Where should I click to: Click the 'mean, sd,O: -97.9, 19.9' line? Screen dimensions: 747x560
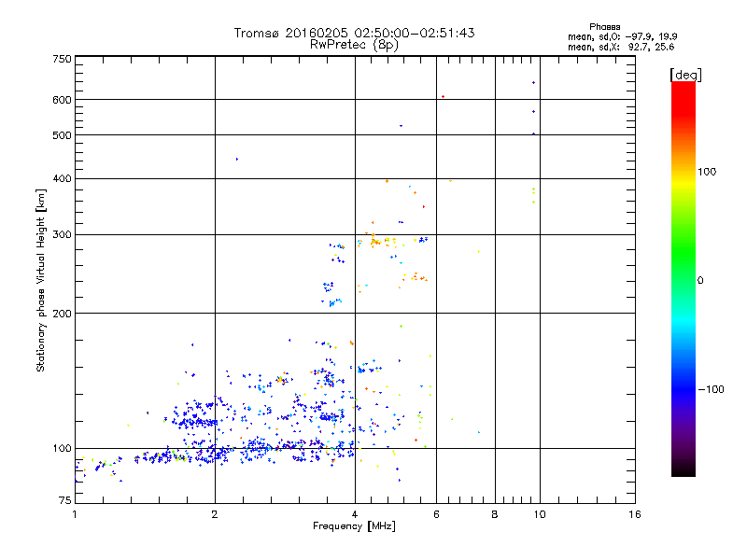[x=622, y=36]
